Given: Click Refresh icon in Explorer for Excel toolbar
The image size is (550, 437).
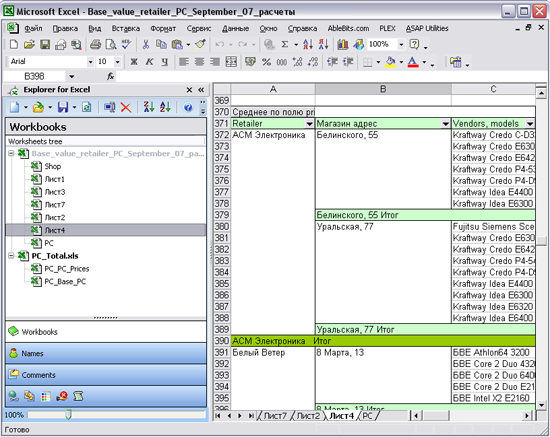Looking at the screenshot, I should (87, 107).
